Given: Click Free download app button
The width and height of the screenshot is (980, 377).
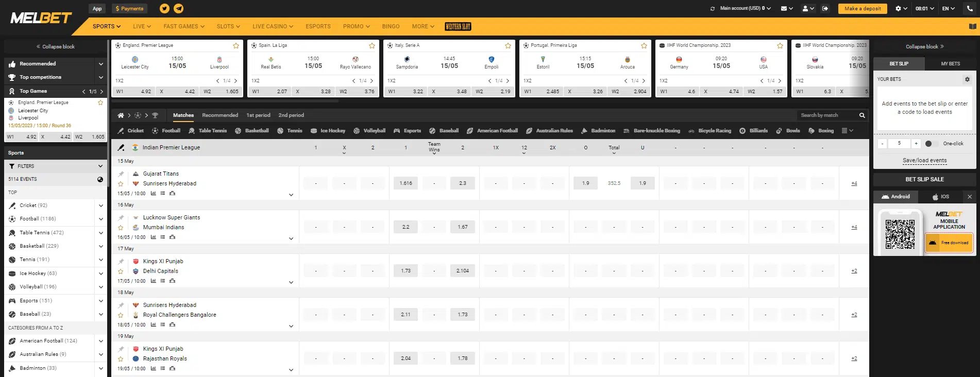Looking at the screenshot, I should [x=949, y=243].
